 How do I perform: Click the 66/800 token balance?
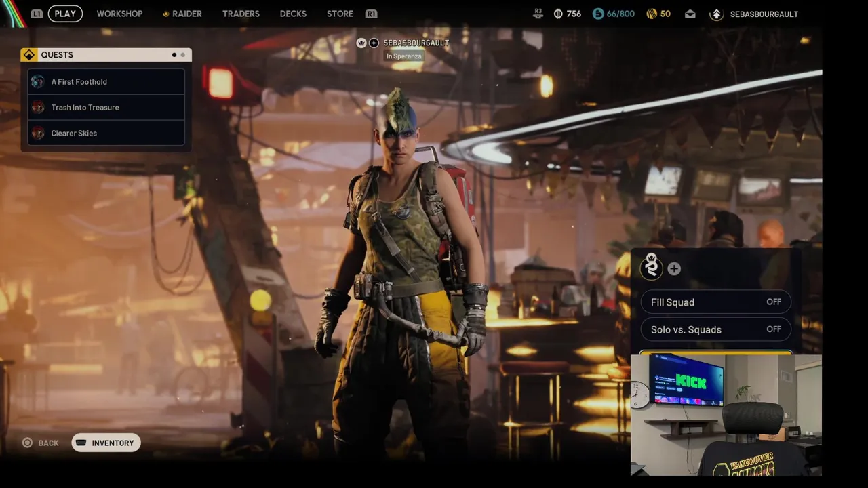point(621,14)
